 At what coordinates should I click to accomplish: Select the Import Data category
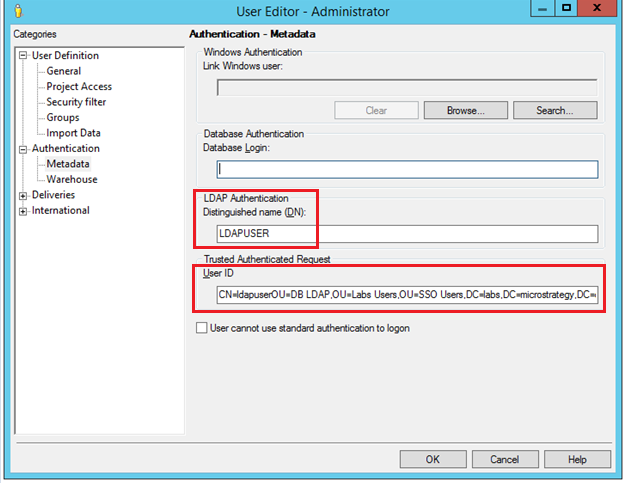pyautogui.click(x=73, y=133)
